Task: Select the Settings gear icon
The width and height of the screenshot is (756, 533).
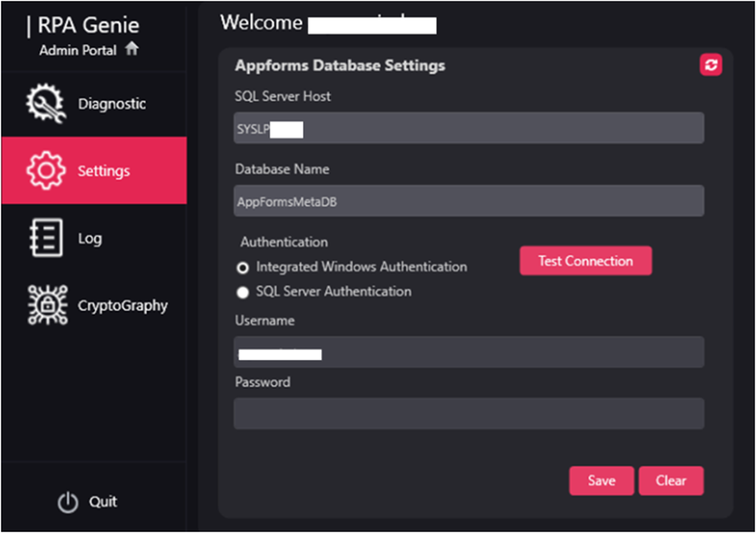Action: [46, 170]
